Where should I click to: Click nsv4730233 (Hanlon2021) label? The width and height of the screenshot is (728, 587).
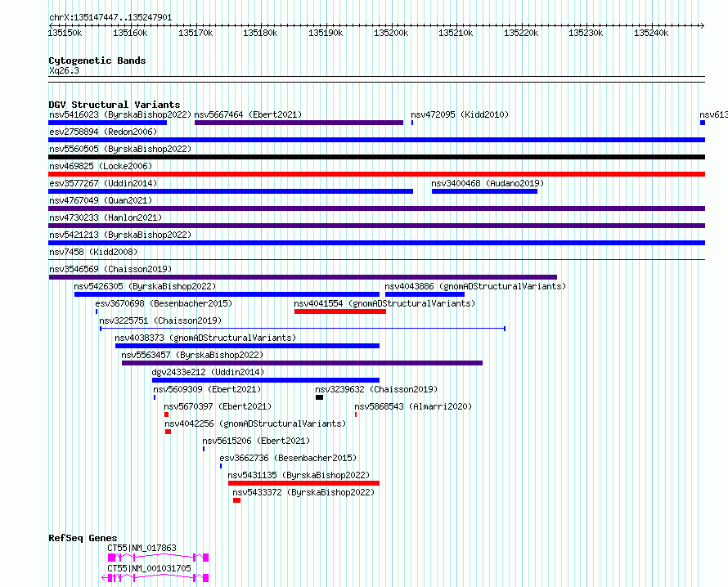[x=106, y=217]
